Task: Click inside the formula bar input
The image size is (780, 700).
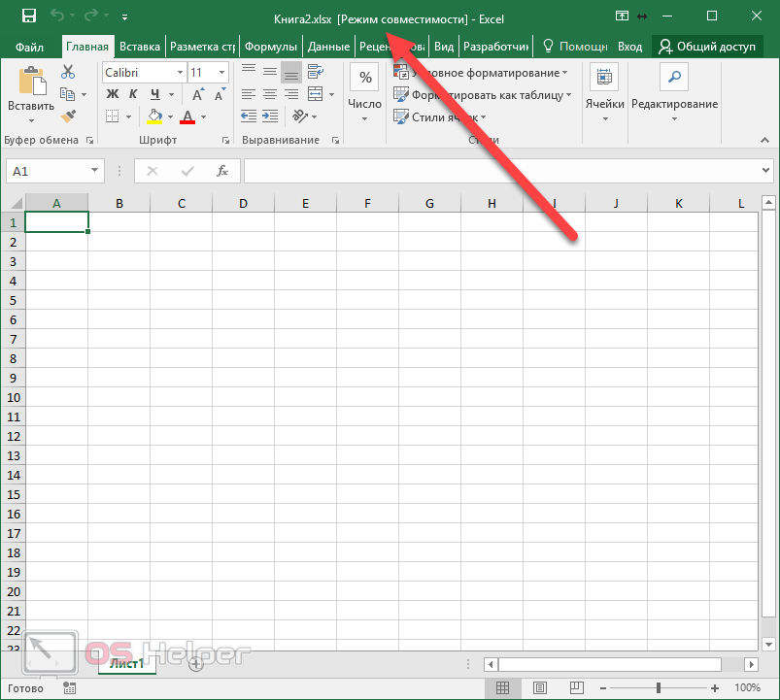Action: pos(495,171)
